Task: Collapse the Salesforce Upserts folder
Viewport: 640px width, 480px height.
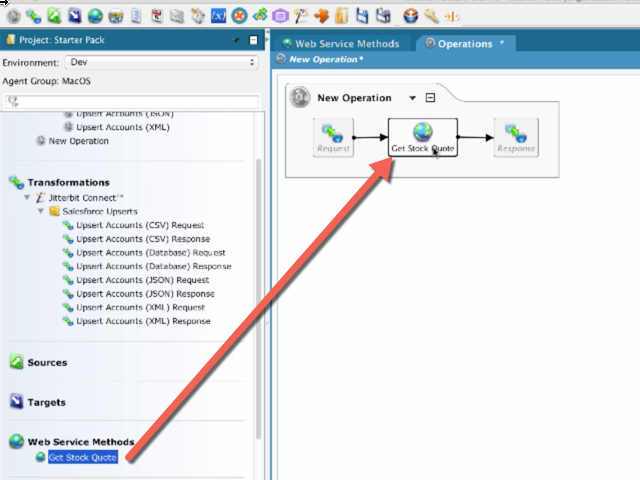Action: click(x=41, y=212)
